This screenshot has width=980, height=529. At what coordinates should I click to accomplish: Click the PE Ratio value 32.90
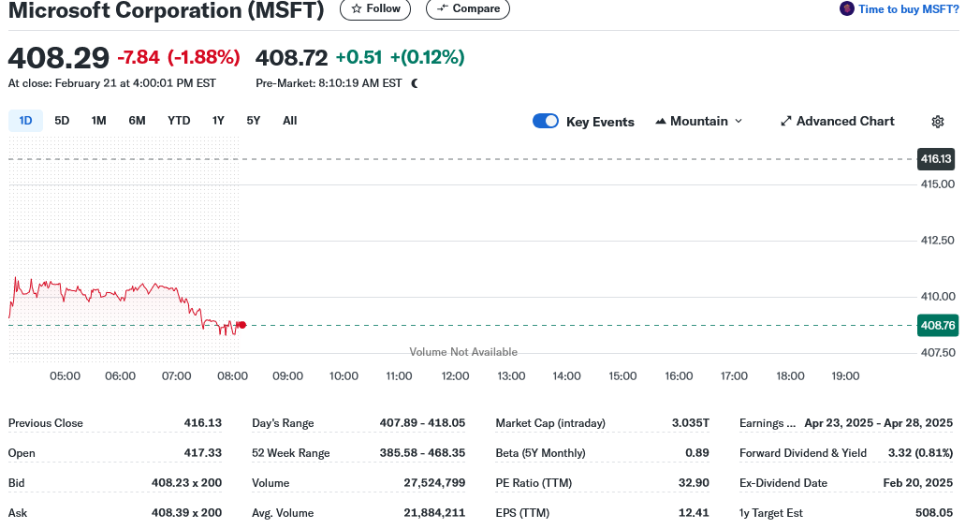(x=694, y=483)
